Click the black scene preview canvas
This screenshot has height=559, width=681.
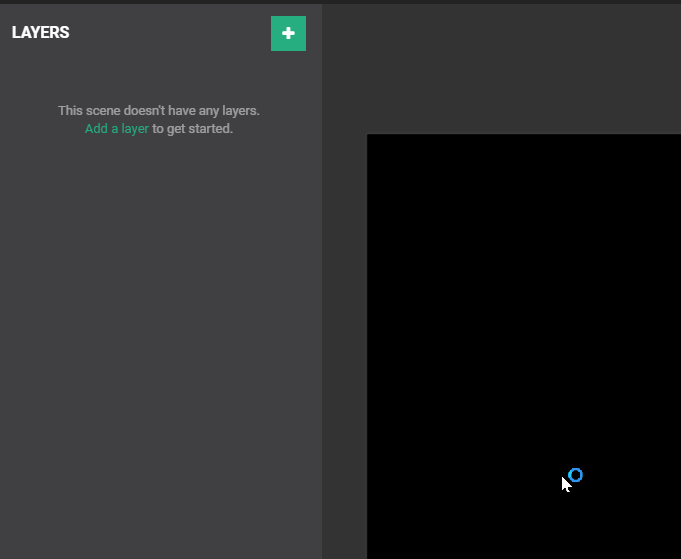click(524, 346)
